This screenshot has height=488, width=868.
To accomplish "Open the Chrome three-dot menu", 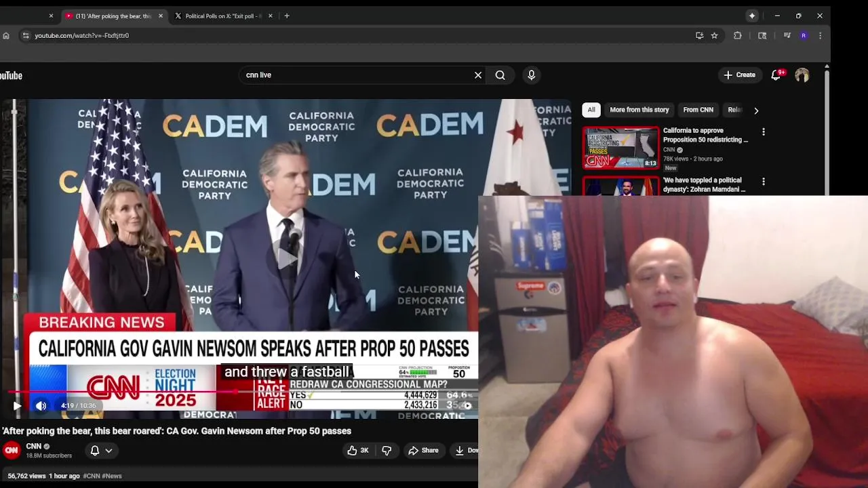I will 820,35.
